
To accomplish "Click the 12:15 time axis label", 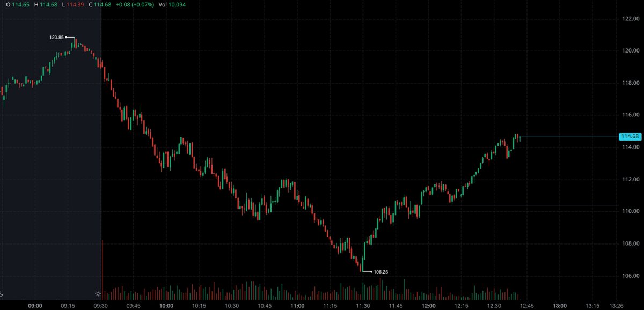I will click(x=461, y=305).
